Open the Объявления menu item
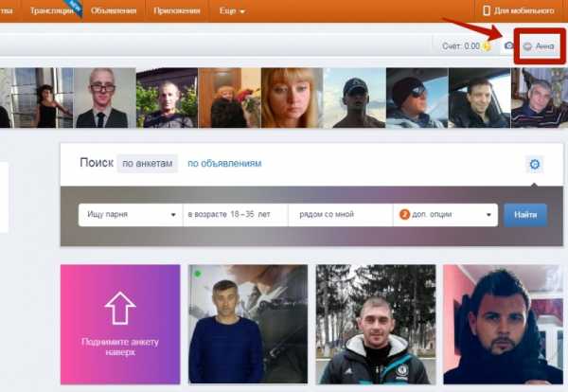 tap(114, 10)
